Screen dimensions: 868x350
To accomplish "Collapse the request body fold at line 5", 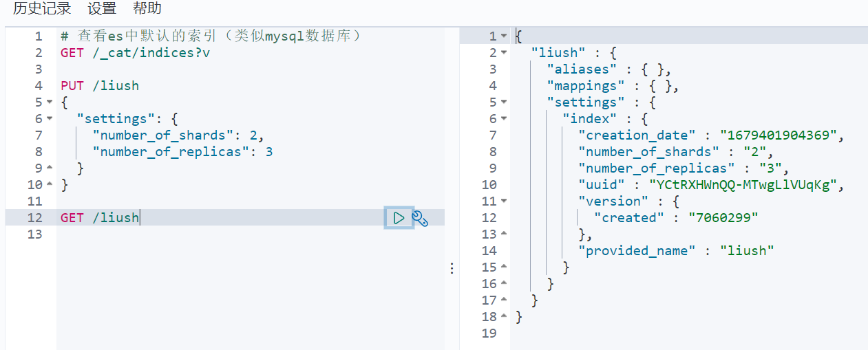I will coord(50,102).
